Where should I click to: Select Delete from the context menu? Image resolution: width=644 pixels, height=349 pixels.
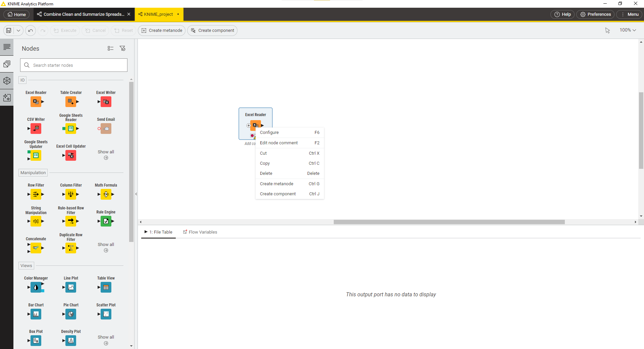290,173
